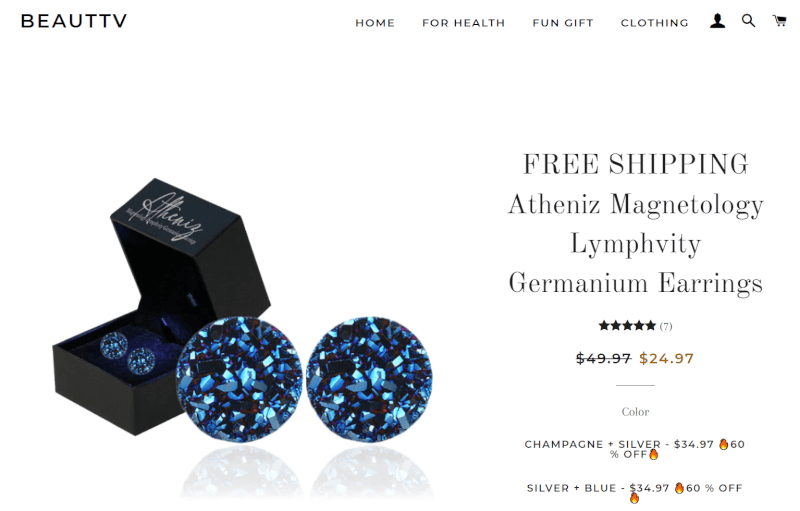Image resolution: width=800 pixels, height=511 pixels.
Task: Click the Color option label
Action: 635,412
